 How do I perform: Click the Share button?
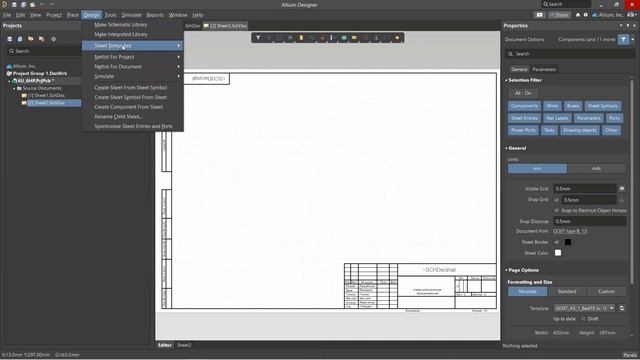(559, 15)
